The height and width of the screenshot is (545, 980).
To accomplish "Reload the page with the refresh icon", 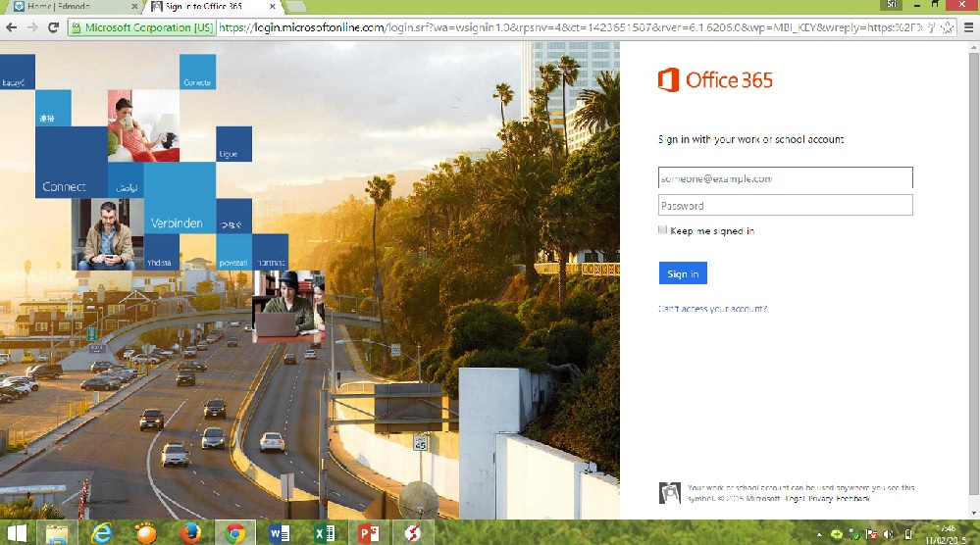I will coord(54,27).
